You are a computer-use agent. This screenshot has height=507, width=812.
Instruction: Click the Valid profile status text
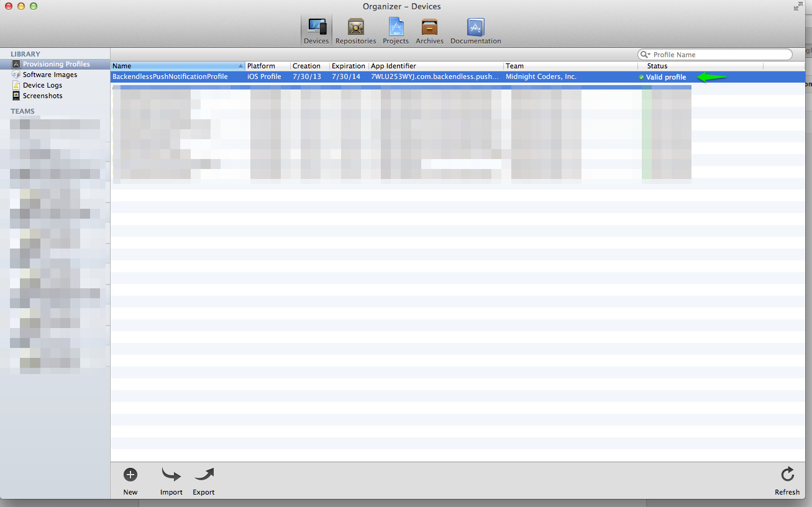666,77
